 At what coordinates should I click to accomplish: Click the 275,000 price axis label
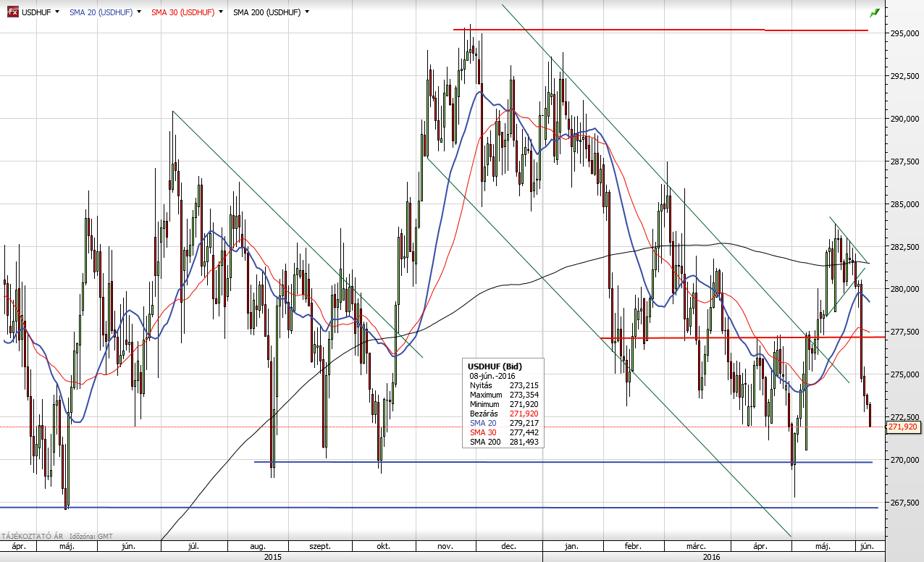(x=904, y=374)
